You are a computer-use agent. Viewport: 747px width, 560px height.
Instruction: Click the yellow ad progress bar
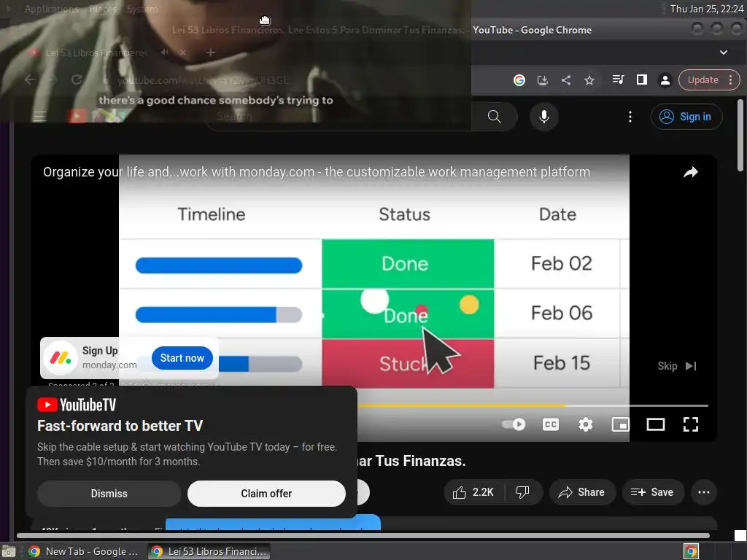coord(461,405)
